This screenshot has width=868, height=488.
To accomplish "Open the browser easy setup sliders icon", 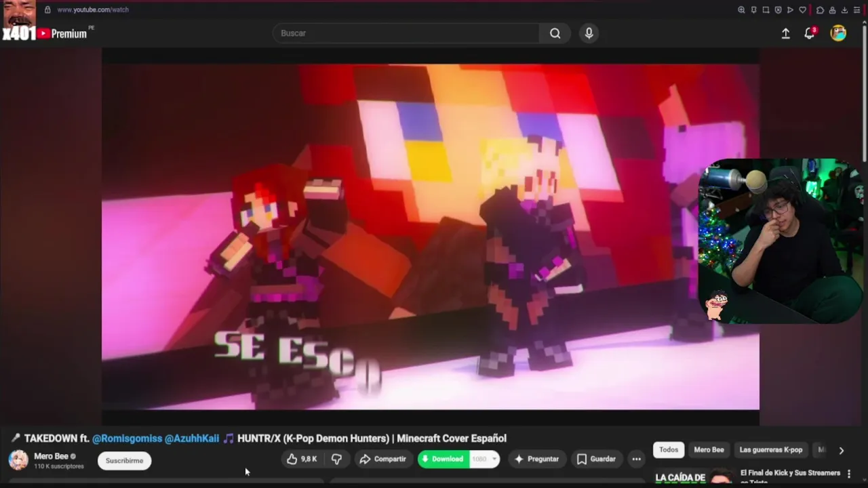I will 856,9.
